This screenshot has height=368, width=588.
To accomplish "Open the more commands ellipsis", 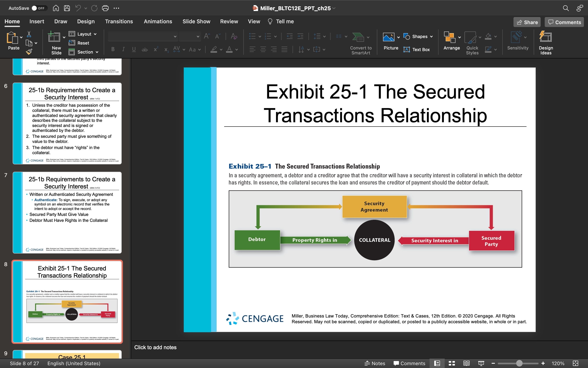I will click(x=116, y=8).
